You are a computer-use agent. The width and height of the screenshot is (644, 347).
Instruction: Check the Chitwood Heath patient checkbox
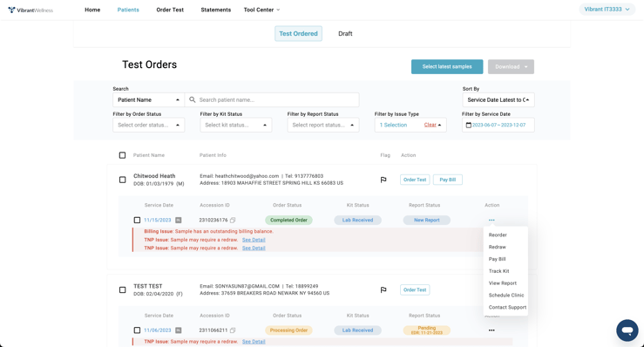point(122,180)
